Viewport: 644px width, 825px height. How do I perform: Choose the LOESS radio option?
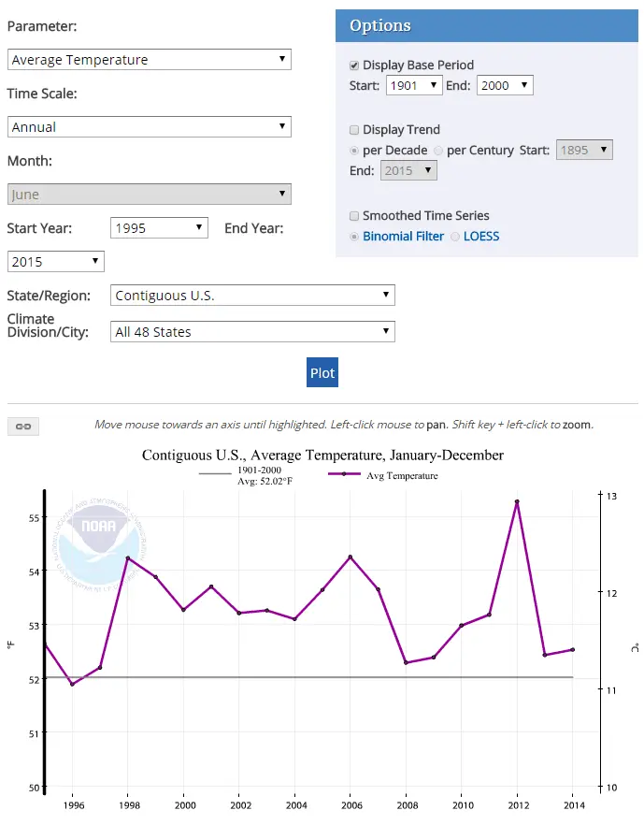(x=455, y=237)
